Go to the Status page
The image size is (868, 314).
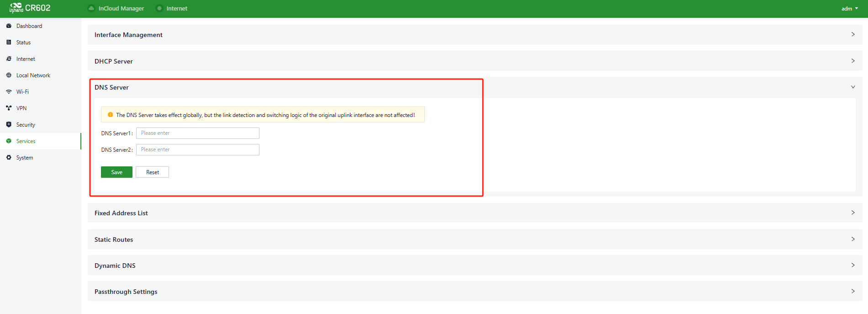click(40, 43)
